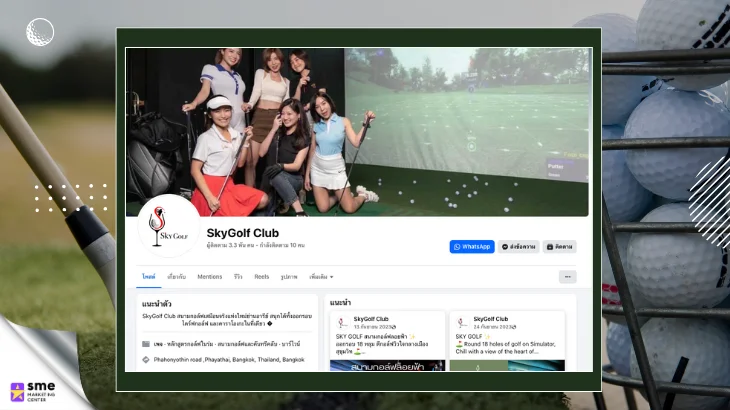Click the golf ball icon at top left
The height and width of the screenshot is (410, 730).
click(41, 32)
